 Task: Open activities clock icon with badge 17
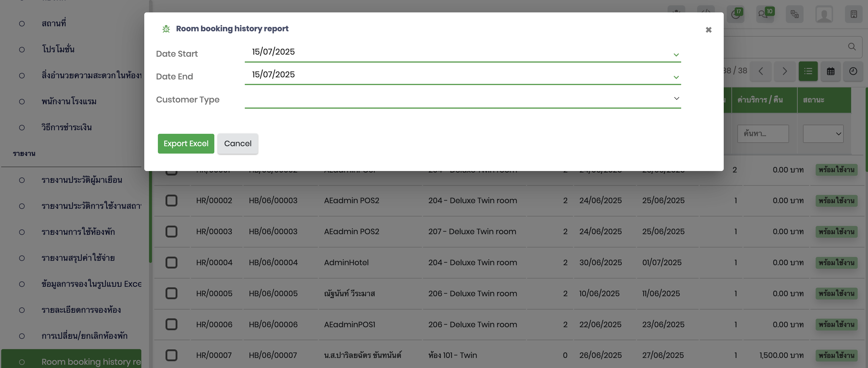point(735,14)
